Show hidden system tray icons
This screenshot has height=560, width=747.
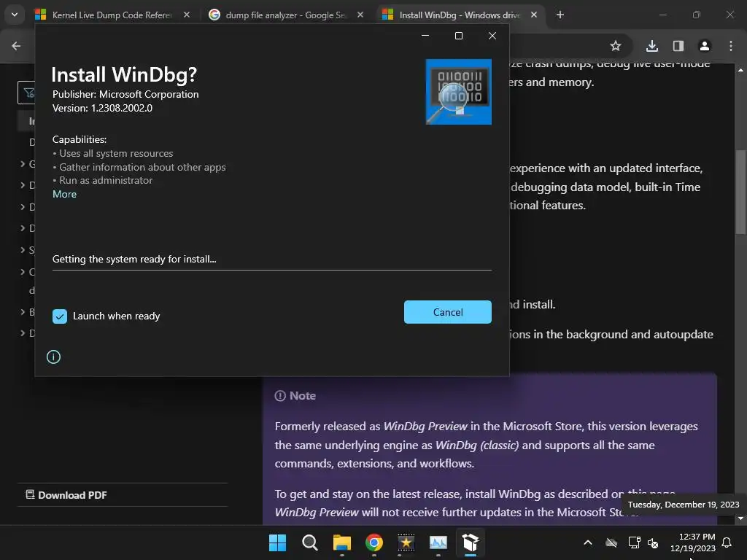tap(588, 542)
